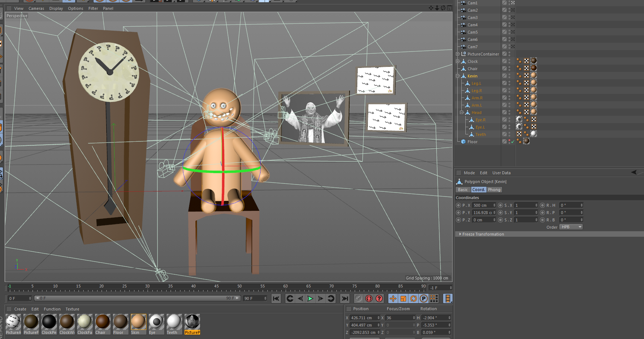Click the viewport move pan icon
The image size is (644, 339).
(431, 8)
